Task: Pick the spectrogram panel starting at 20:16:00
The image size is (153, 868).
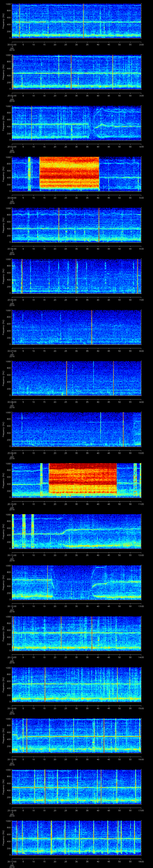Action: tap(77, 787)
